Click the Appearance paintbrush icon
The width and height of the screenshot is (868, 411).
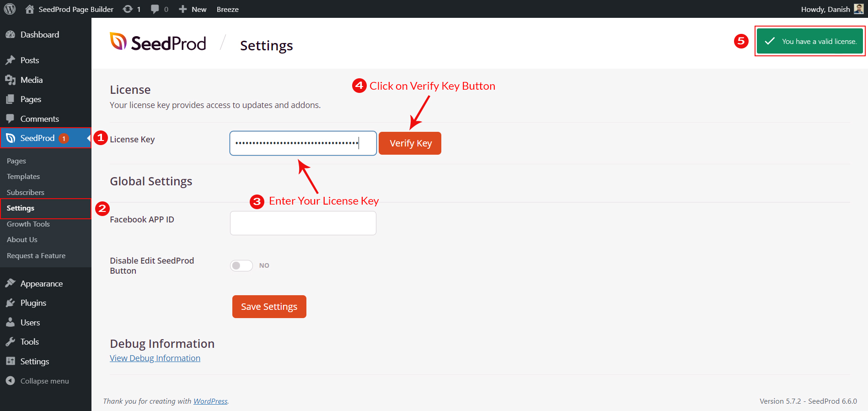(x=10, y=284)
